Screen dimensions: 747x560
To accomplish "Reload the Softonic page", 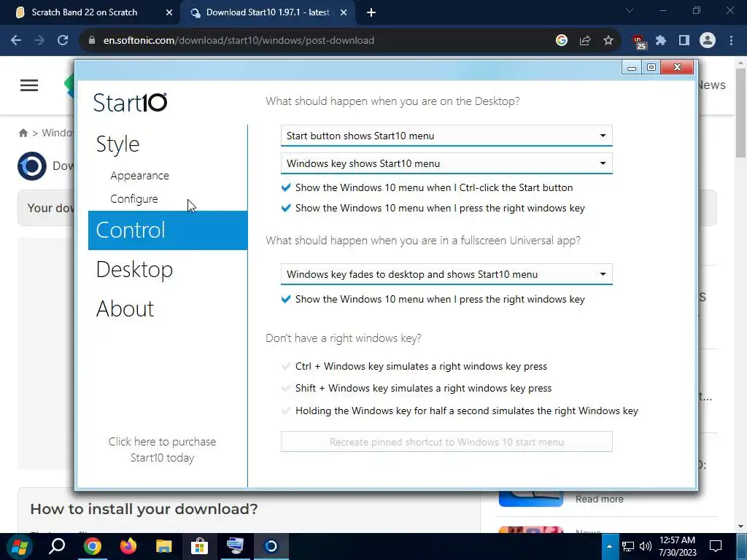I will (x=63, y=41).
